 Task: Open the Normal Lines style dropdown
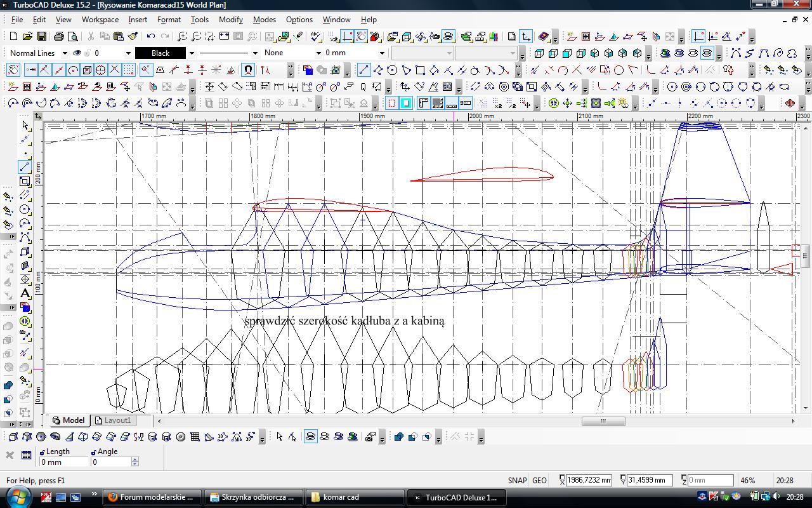click(x=63, y=53)
